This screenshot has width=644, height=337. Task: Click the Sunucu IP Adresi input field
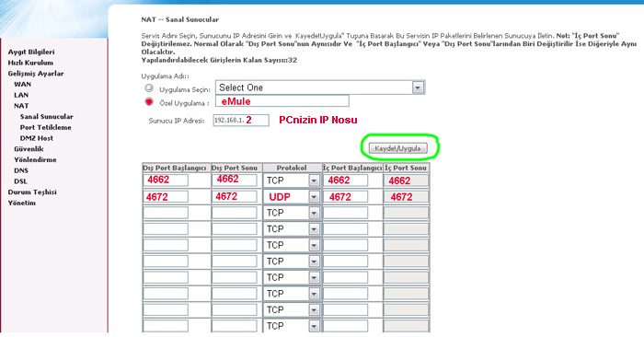coord(241,120)
